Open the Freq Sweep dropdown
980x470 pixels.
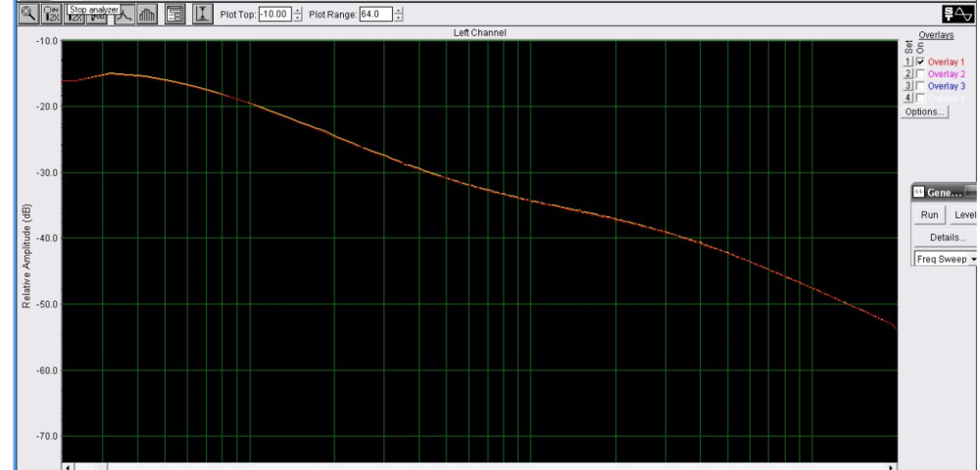coord(973,259)
